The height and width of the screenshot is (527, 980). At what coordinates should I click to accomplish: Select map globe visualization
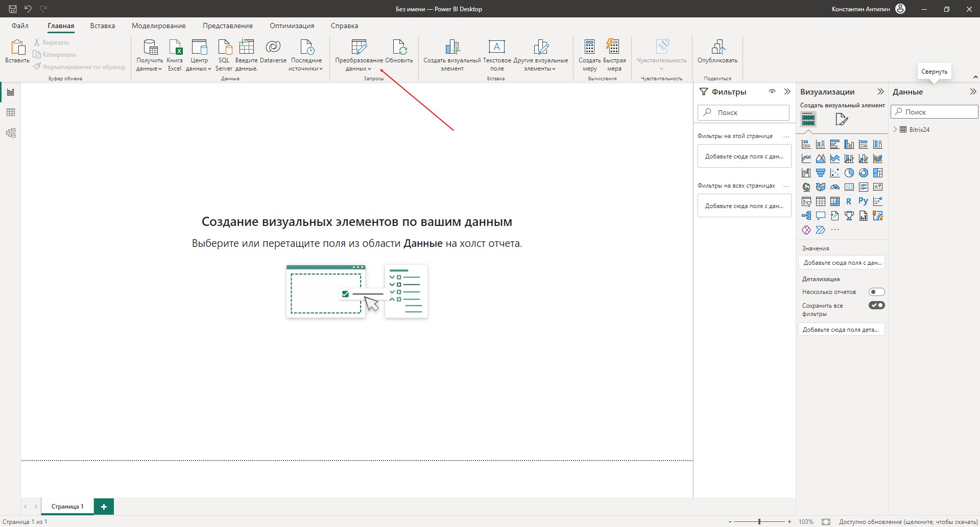pyautogui.click(x=806, y=187)
